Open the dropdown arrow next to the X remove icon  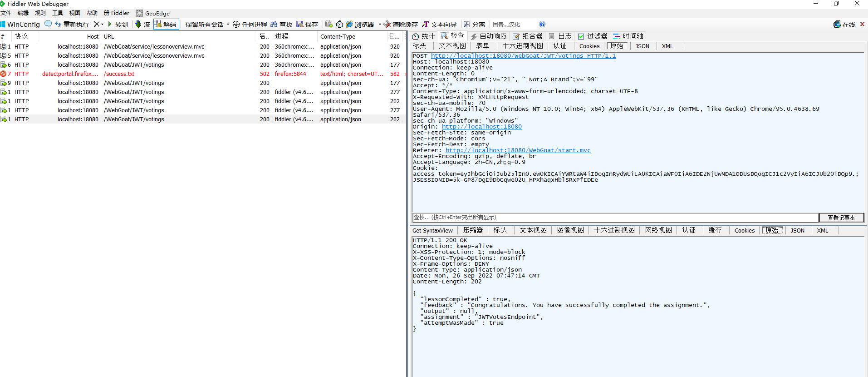click(x=102, y=24)
